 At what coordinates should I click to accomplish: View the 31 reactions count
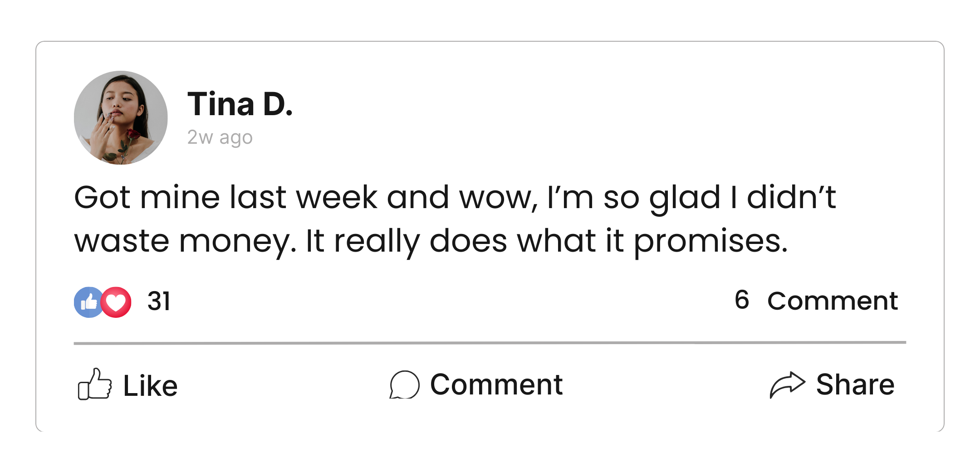tap(159, 301)
